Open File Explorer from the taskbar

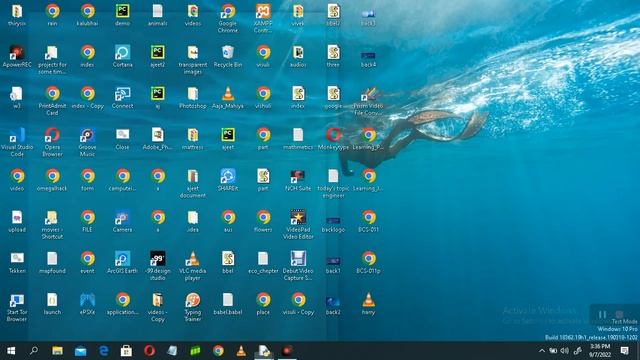57,351
